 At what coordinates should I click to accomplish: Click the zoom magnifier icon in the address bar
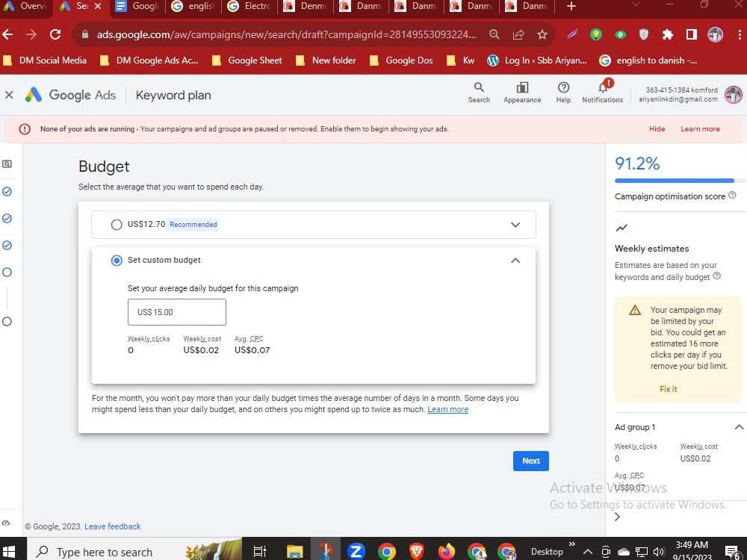[x=494, y=34]
